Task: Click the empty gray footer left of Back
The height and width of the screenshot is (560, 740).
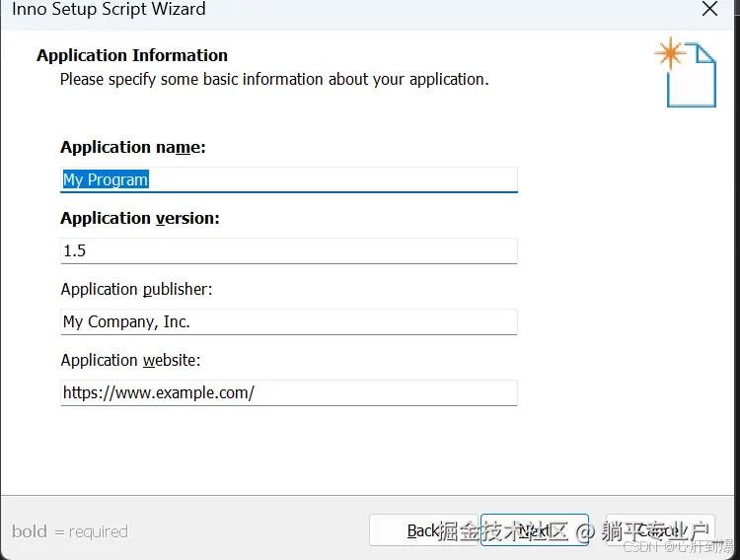Action: click(248, 530)
